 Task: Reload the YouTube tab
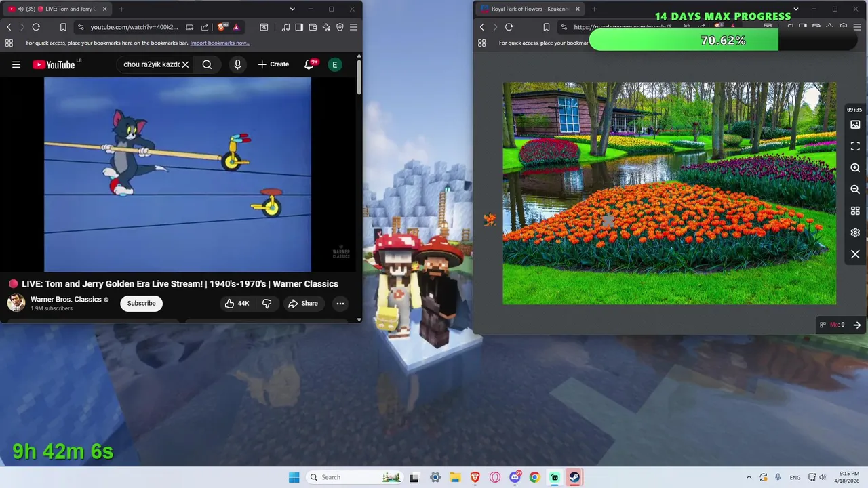pos(36,27)
